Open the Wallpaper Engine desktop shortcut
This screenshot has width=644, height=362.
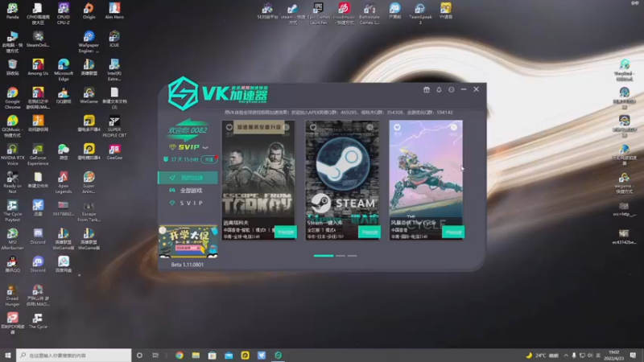89,42
